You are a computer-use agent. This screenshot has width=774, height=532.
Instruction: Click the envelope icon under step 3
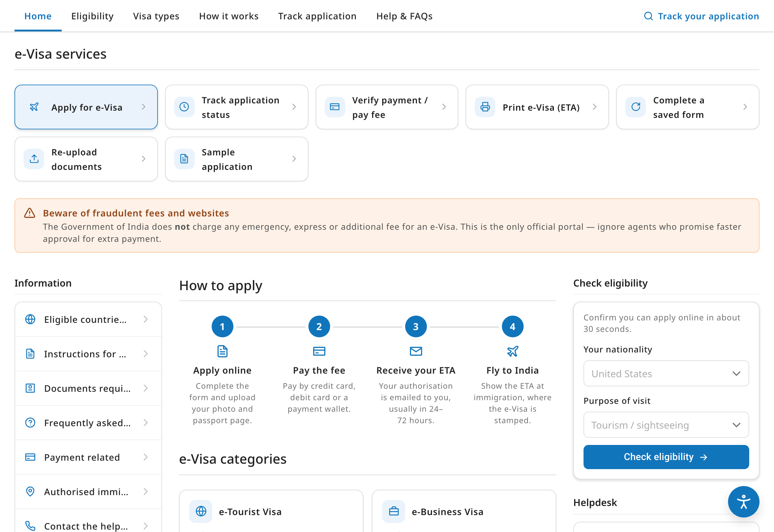tap(416, 351)
